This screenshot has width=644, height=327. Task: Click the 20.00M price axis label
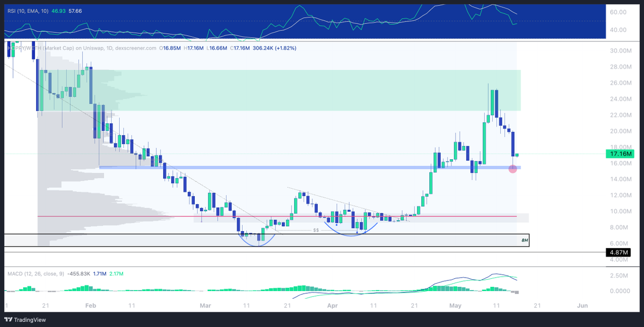621,131
